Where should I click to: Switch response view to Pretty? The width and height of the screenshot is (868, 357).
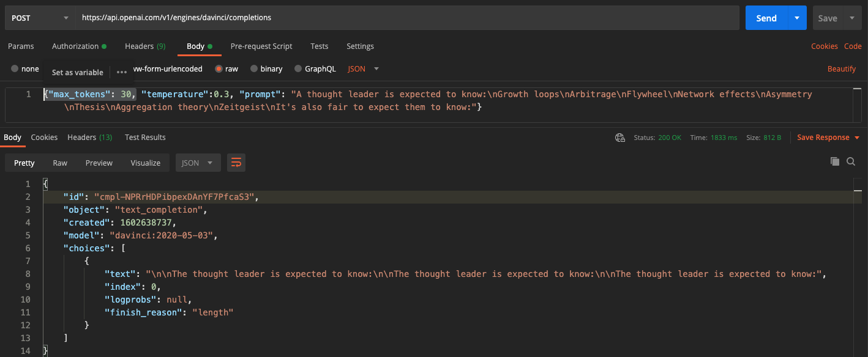[x=24, y=163]
